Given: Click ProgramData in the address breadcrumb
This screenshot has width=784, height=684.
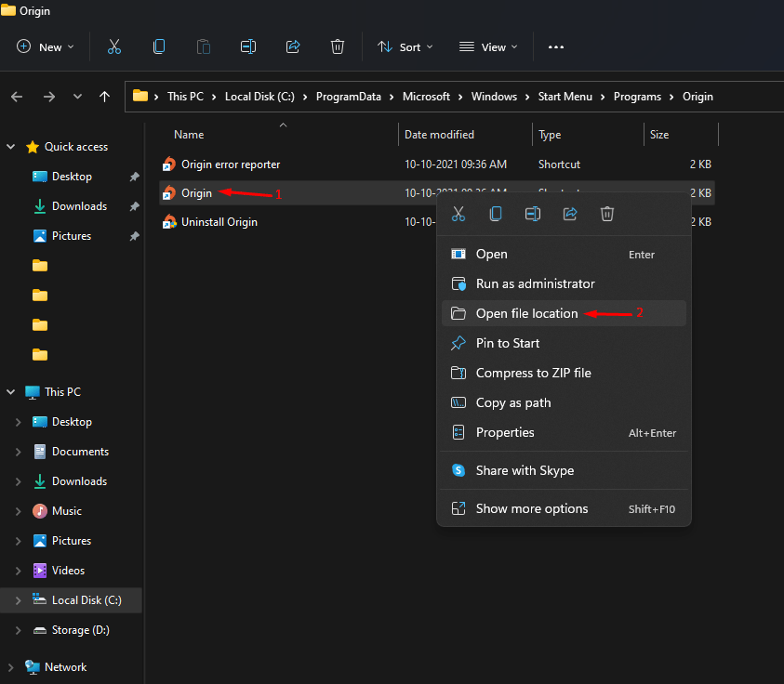Looking at the screenshot, I should 349,97.
